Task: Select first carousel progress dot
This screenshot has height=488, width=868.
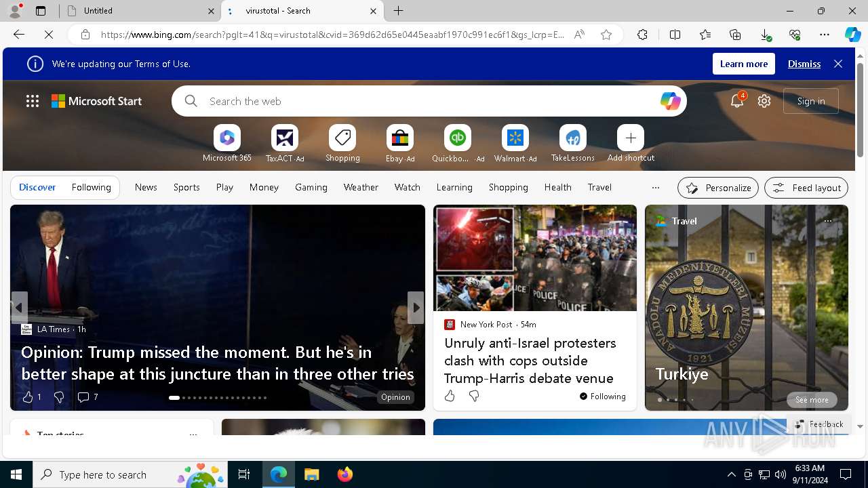Action: point(174,398)
